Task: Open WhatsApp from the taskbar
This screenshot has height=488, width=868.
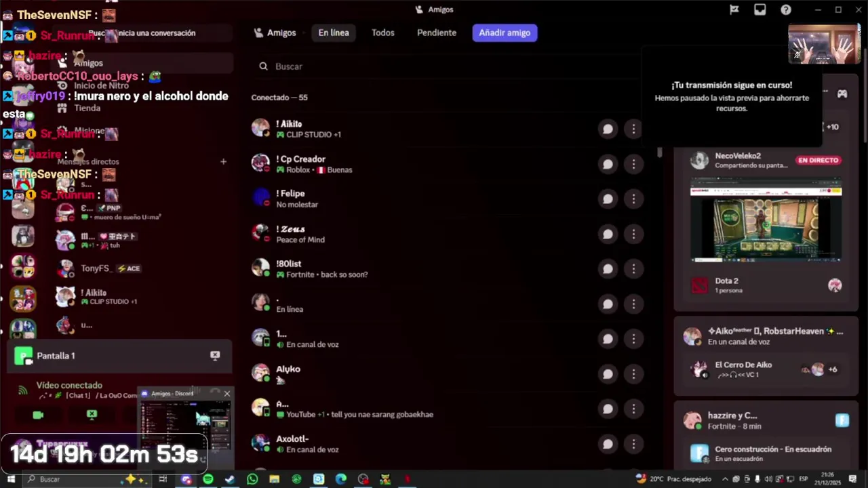Action: [252, 479]
